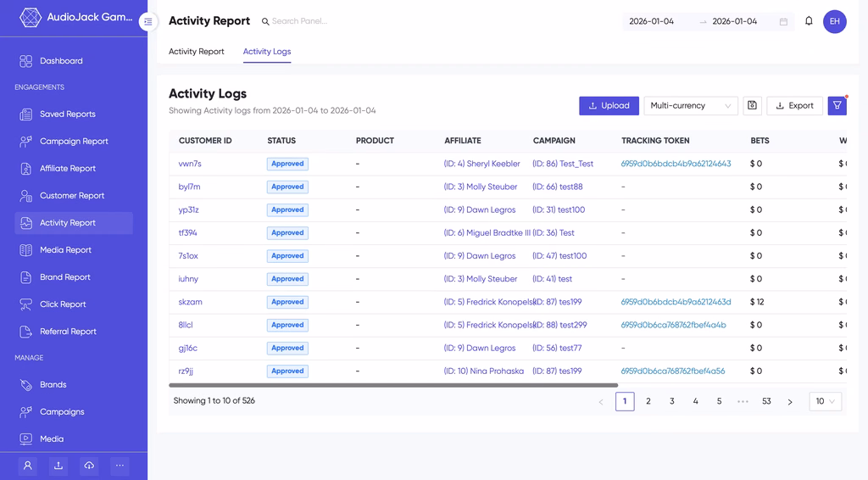Image resolution: width=868 pixels, height=480 pixels.
Task: Open customer ID rz9jj link
Action: [186, 371]
